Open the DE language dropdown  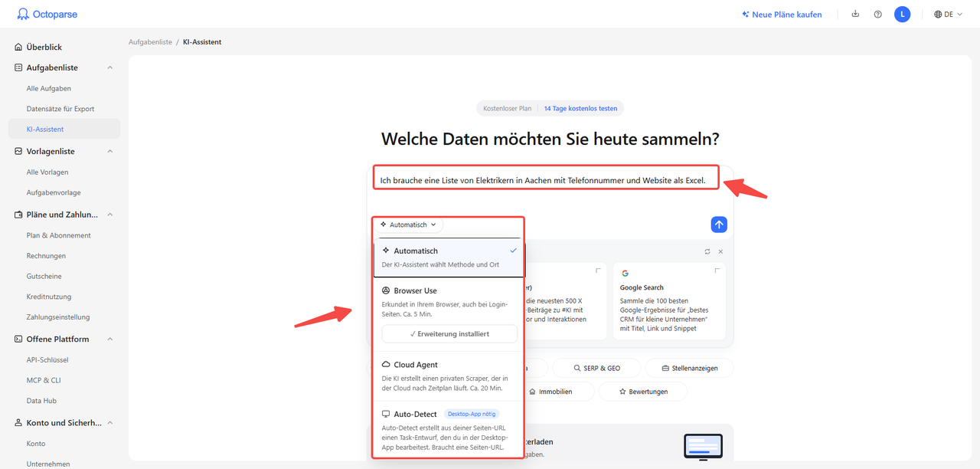point(948,14)
